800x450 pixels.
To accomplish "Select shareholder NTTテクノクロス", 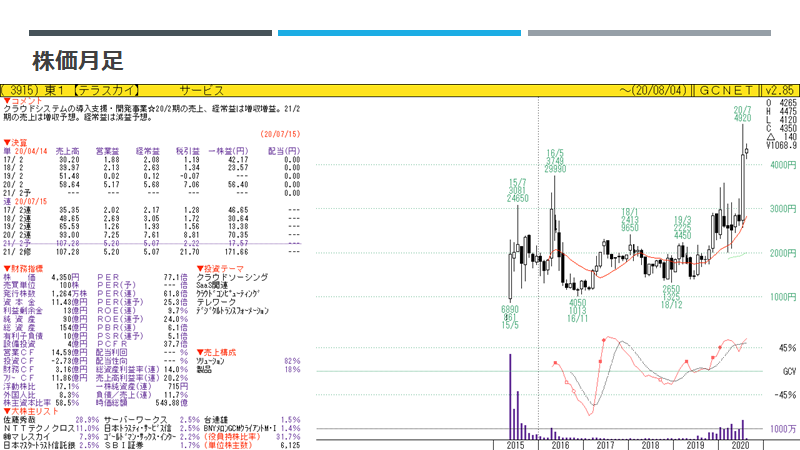I will [x=39, y=429].
